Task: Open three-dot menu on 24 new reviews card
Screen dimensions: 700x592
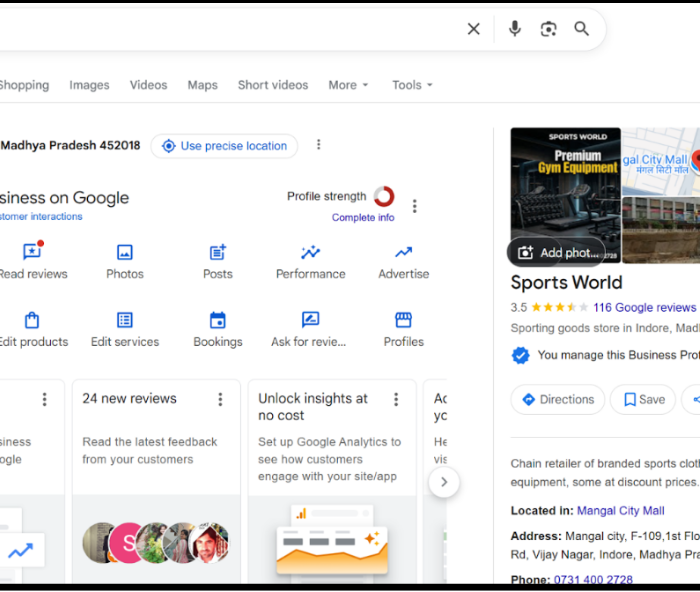Action: click(221, 399)
